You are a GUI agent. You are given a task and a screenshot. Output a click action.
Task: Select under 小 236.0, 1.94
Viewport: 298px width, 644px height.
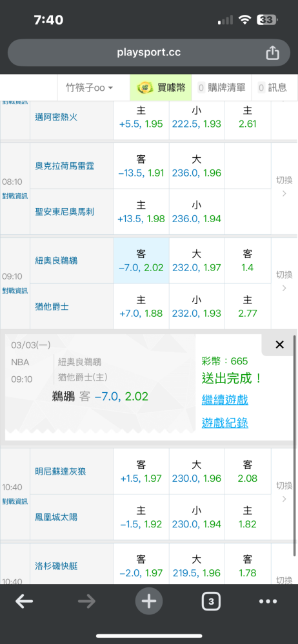[197, 211]
